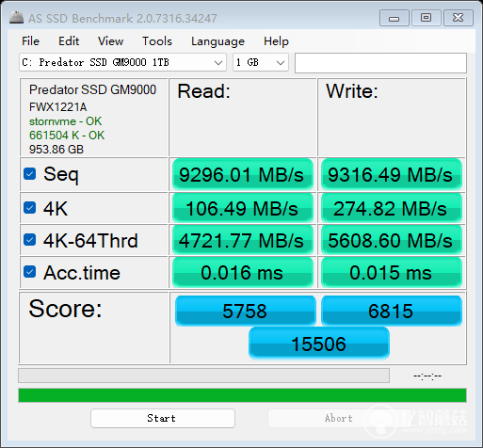The image size is (483, 448).
Task: Open the View menu
Action: point(110,41)
